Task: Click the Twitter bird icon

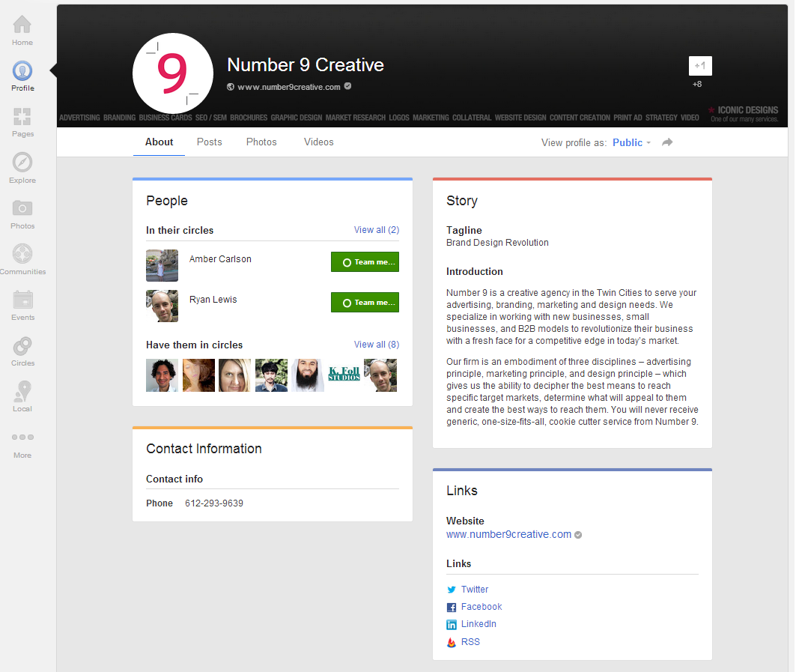Action: click(452, 590)
